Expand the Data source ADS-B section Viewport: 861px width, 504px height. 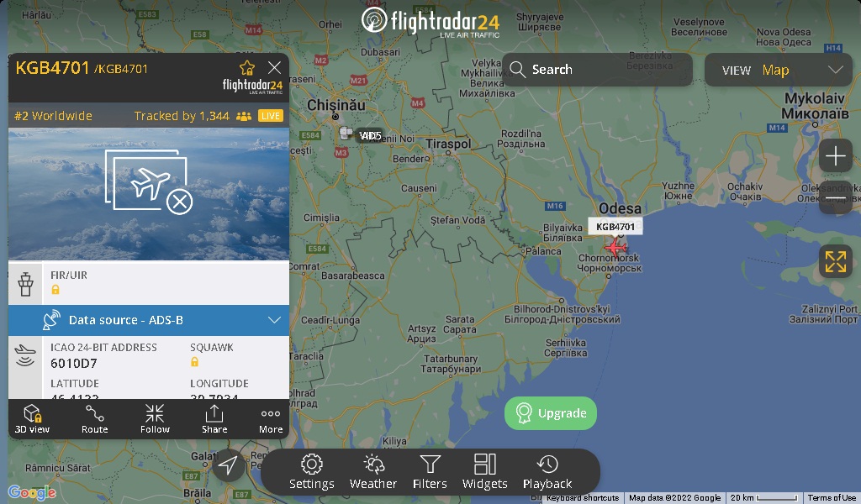(149, 320)
